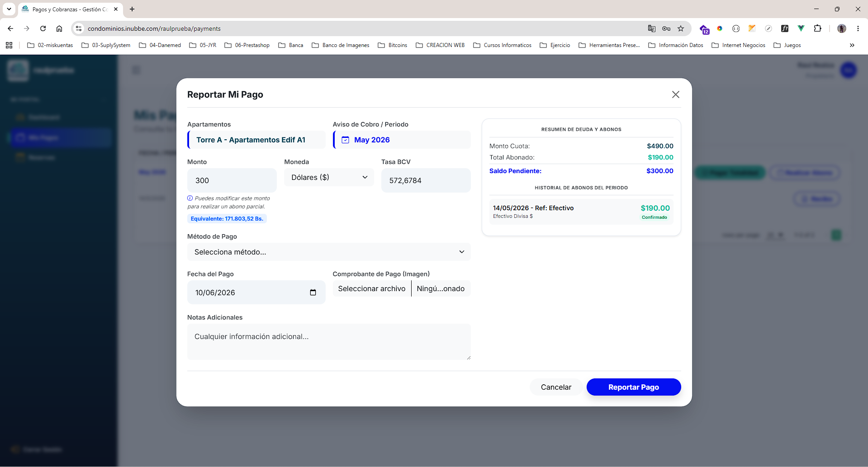Screen dimensions: 868x467
Task: Click the Google Translate icon in address bar
Action: [651, 28]
